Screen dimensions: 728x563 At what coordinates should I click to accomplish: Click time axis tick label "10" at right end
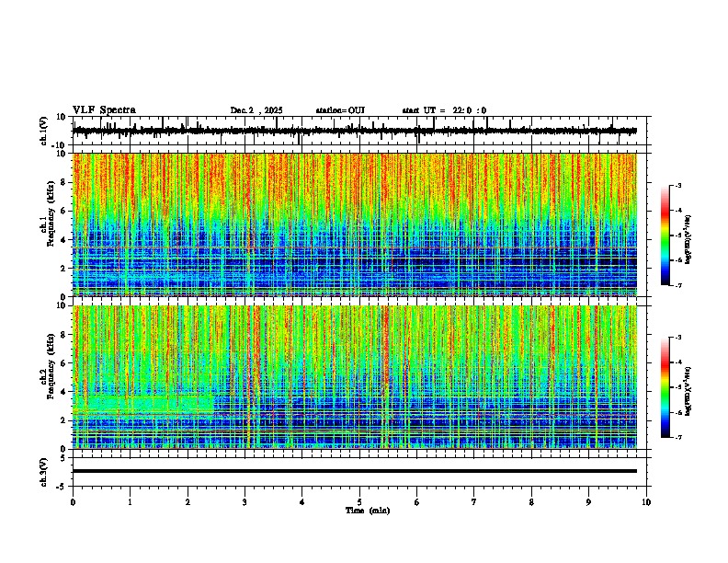coord(646,502)
